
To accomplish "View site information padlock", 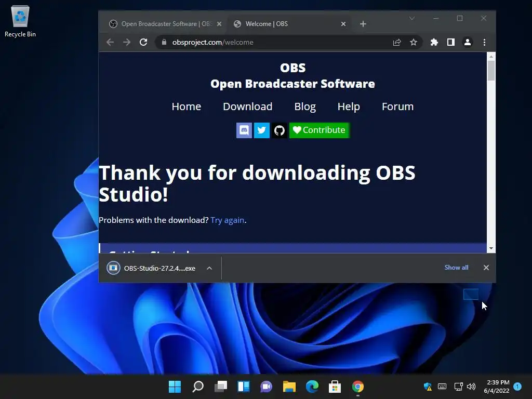I will 164,42.
